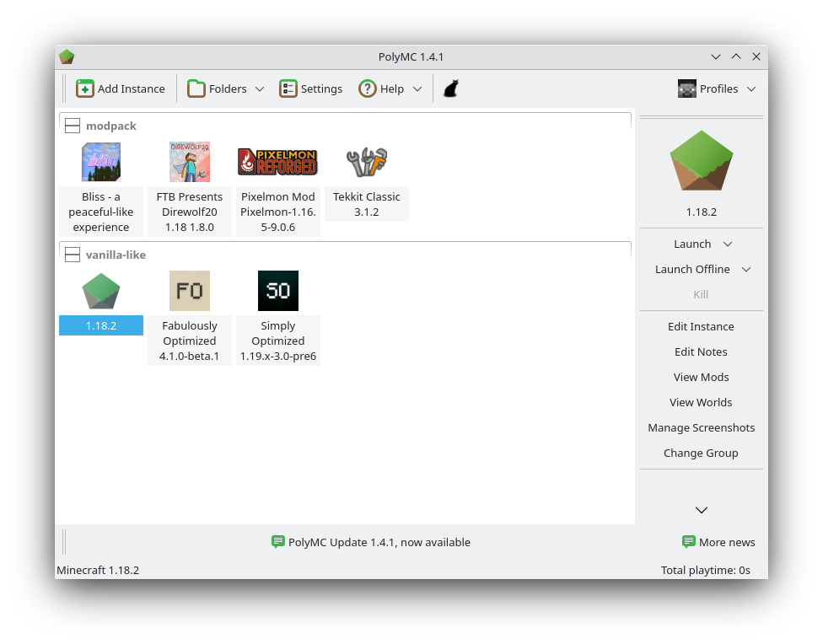
Task: Open Settings from the toolbar
Action: coord(311,89)
